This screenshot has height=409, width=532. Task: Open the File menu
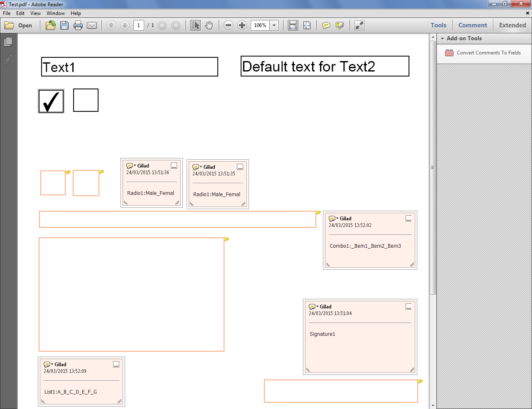7,13
